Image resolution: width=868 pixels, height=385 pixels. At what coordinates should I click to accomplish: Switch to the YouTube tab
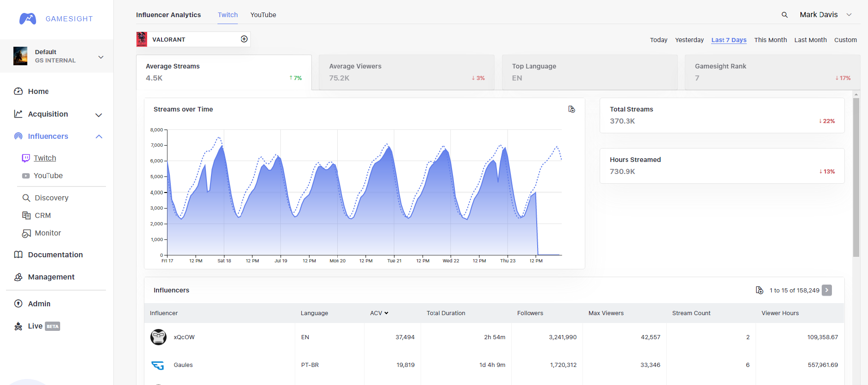263,15
